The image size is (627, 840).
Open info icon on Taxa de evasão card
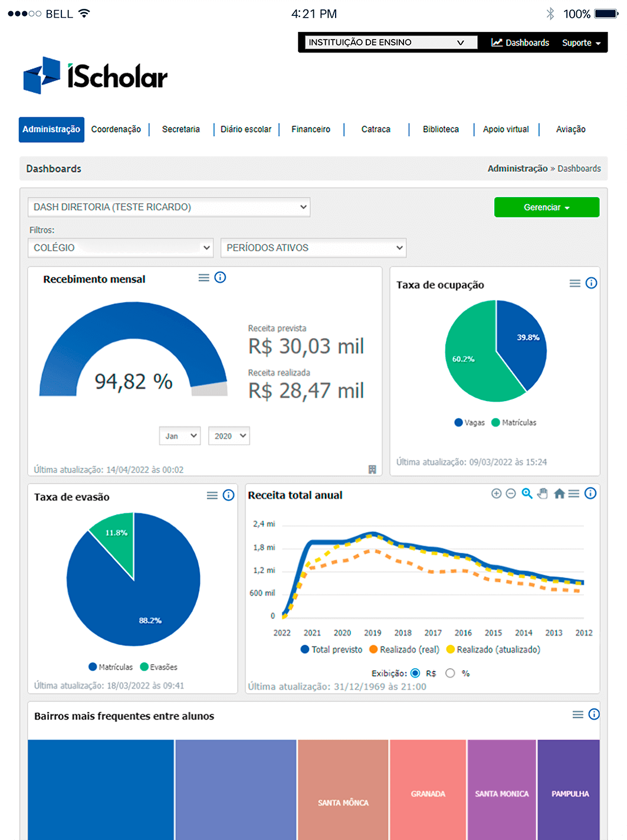228,496
